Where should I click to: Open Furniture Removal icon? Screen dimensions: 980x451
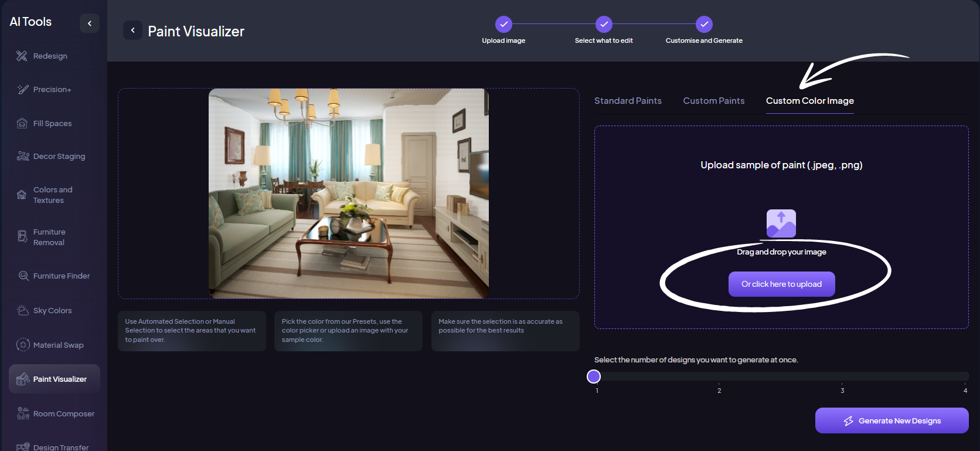[22, 236]
